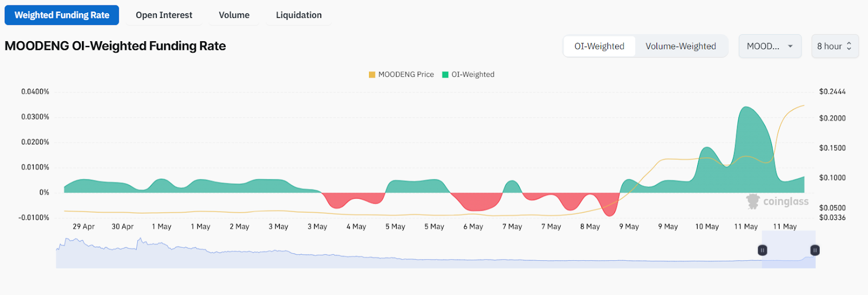Screen dimensions: 868x295
Task: Click the green OI-Weighted legend swatch
Action: coord(445,75)
